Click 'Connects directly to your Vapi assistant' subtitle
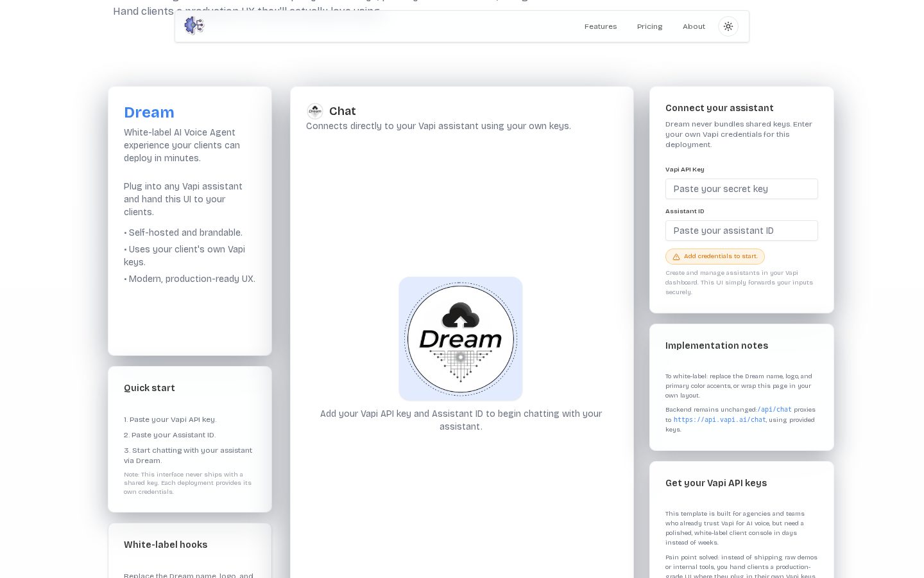The width and height of the screenshot is (924, 578). 438,126
